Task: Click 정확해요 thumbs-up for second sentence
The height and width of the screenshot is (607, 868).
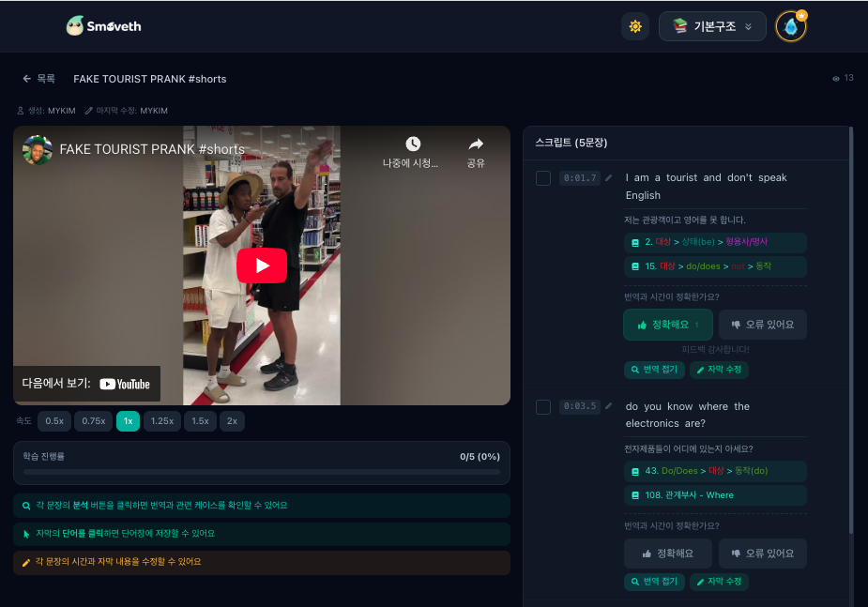Action: pos(667,554)
